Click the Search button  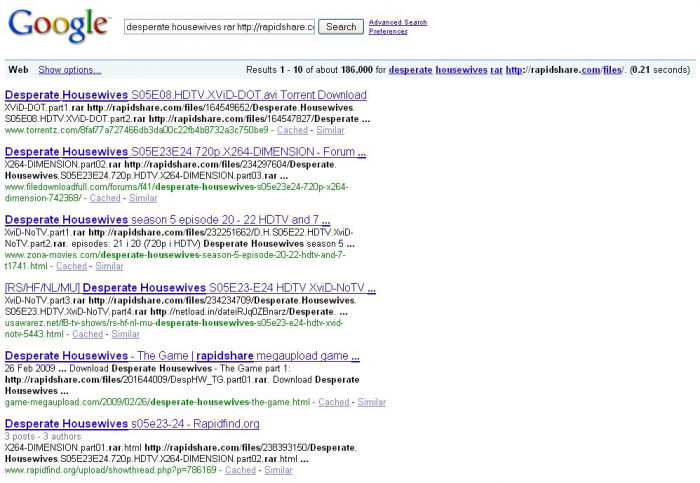[341, 27]
